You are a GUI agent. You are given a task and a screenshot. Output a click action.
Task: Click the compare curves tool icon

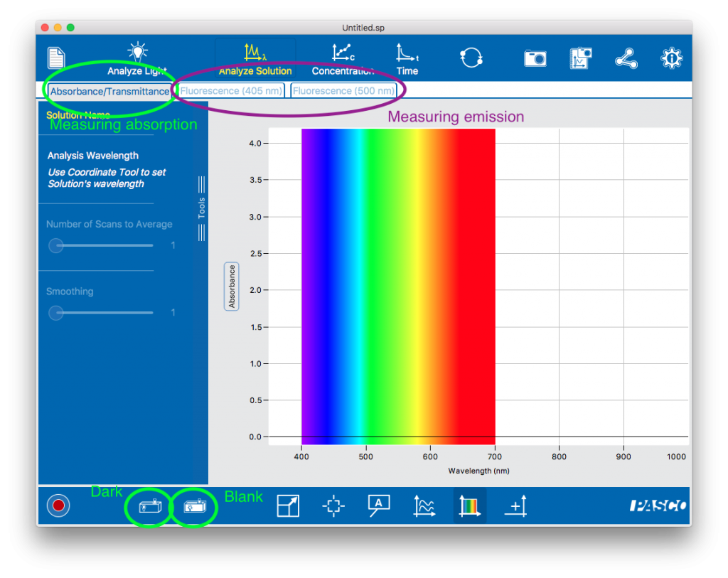click(x=424, y=506)
